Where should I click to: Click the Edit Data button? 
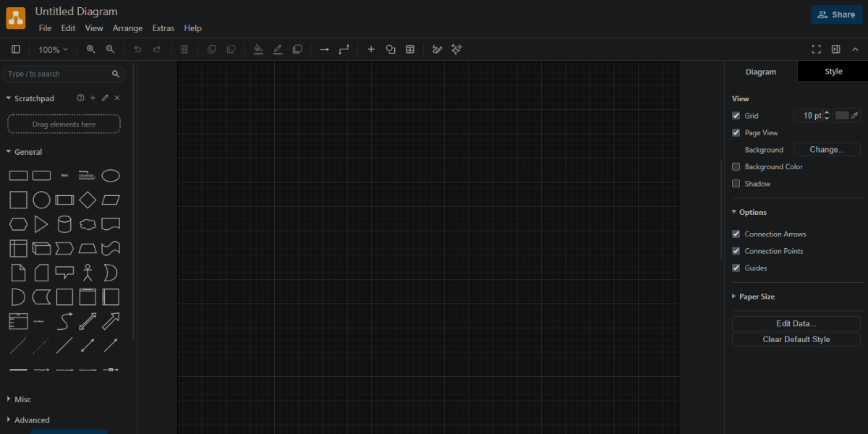pyautogui.click(x=796, y=323)
